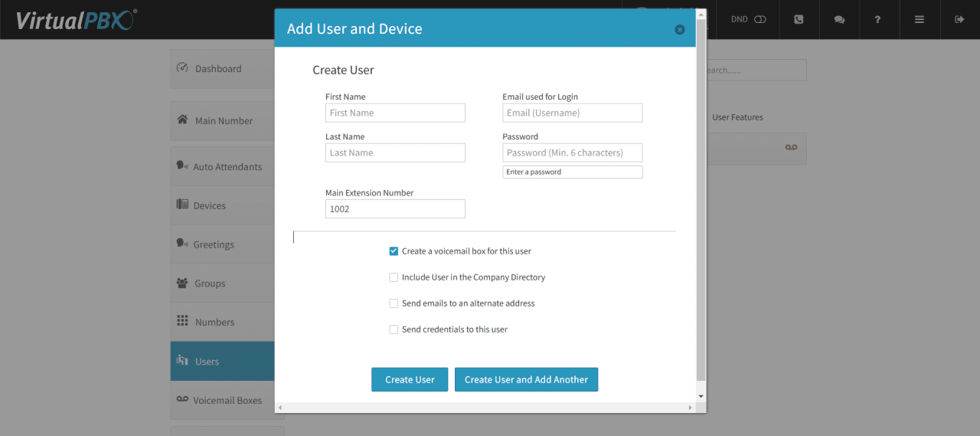Focus the Password field
Screen dimensions: 980x436
(573, 152)
